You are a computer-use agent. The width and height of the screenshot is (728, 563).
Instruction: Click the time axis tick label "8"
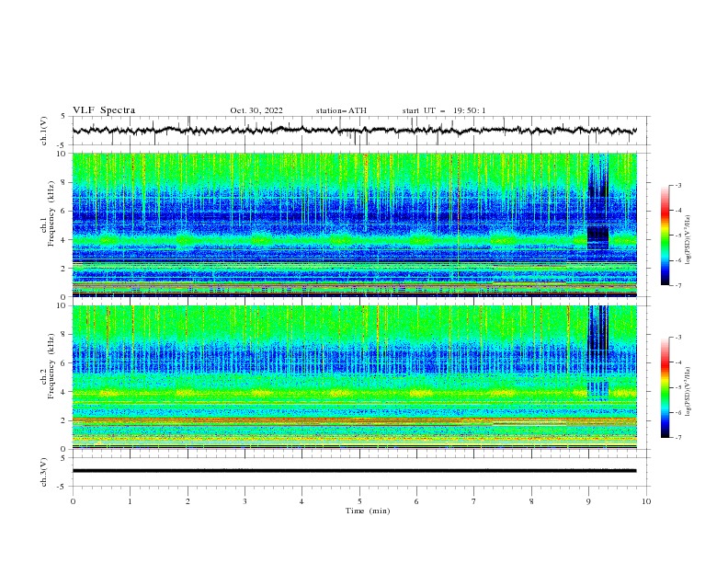click(x=531, y=501)
